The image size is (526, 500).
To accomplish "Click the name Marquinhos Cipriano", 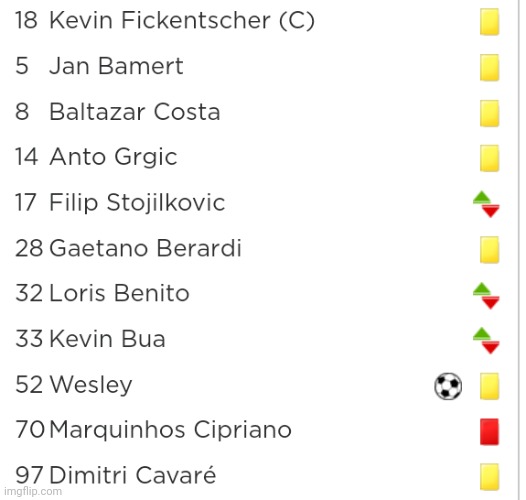I will [171, 430].
